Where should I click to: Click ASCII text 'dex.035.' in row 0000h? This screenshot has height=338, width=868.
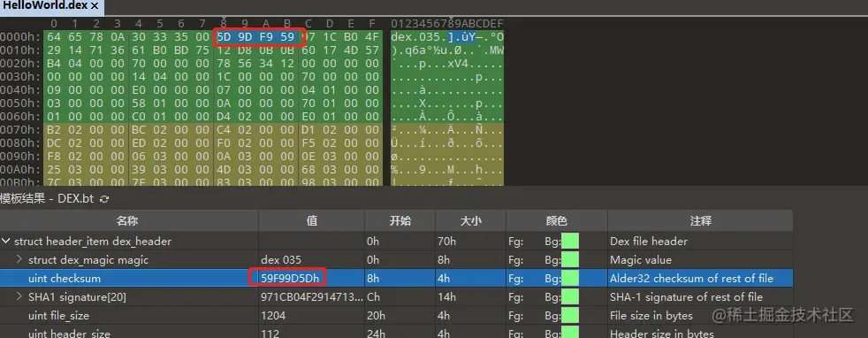[x=419, y=38]
